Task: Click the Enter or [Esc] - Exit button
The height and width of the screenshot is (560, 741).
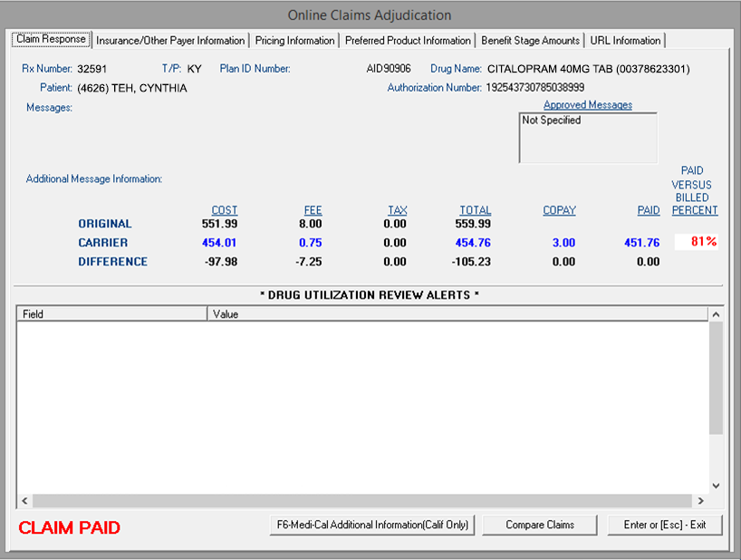Action: (665, 525)
